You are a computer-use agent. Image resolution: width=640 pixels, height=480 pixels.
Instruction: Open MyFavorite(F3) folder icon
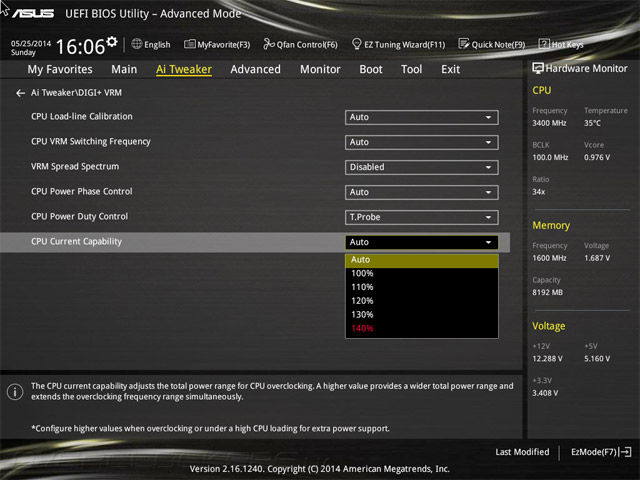pos(189,44)
